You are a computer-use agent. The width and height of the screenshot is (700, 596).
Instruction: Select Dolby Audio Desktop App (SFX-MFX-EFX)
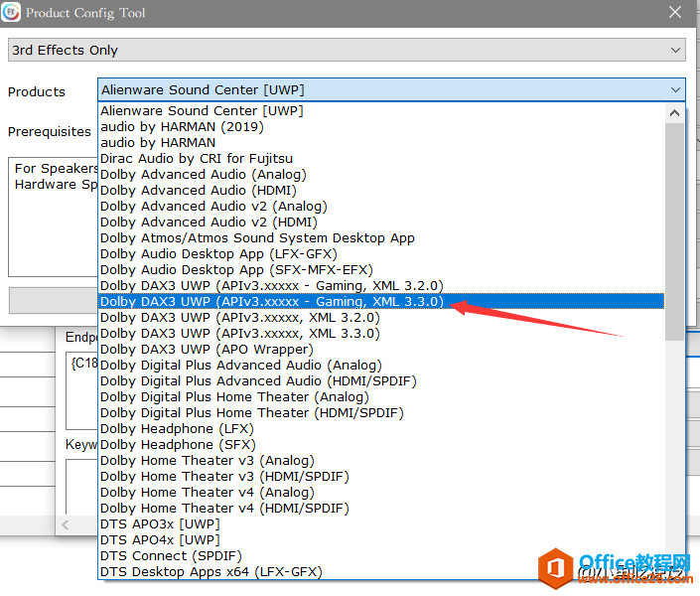[x=381, y=270]
